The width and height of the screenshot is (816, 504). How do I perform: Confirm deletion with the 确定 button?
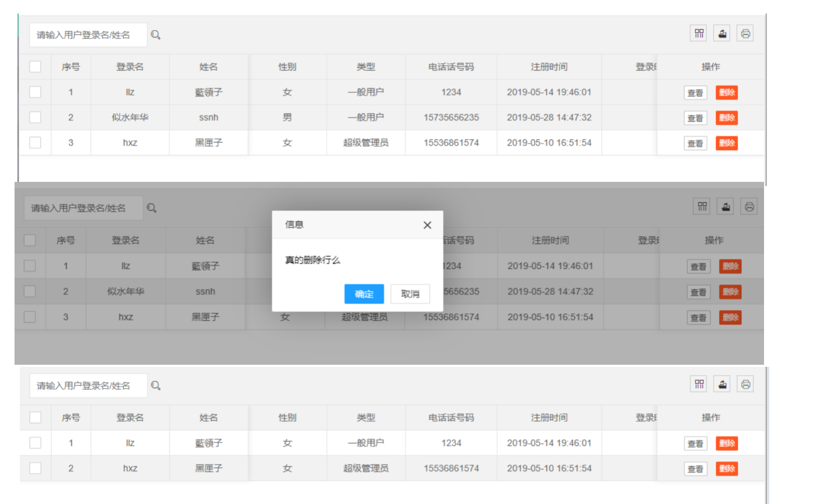coord(364,294)
